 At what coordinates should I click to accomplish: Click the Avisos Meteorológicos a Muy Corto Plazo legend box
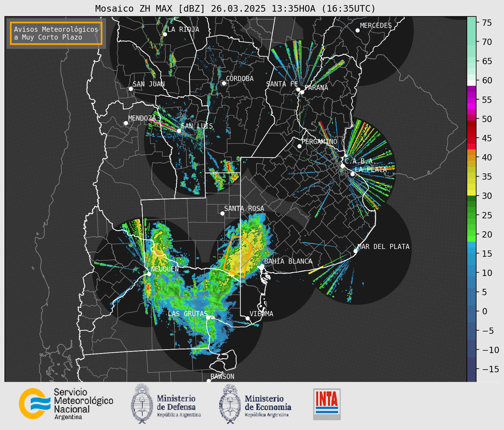56,33
